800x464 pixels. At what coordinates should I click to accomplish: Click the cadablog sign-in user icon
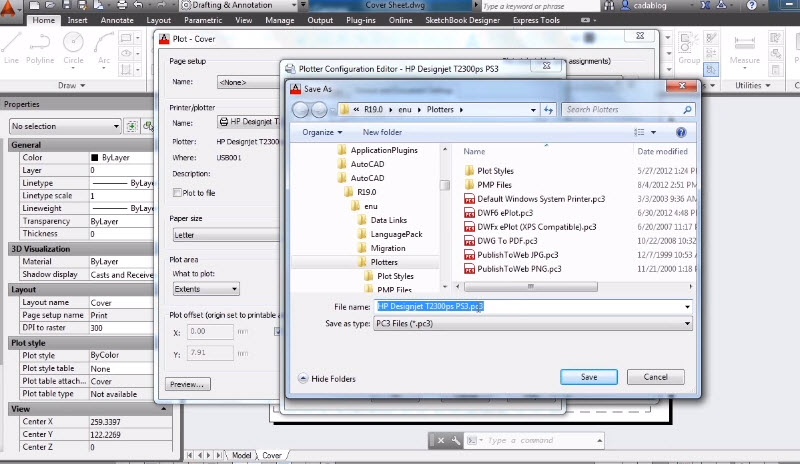tap(626, 6)
